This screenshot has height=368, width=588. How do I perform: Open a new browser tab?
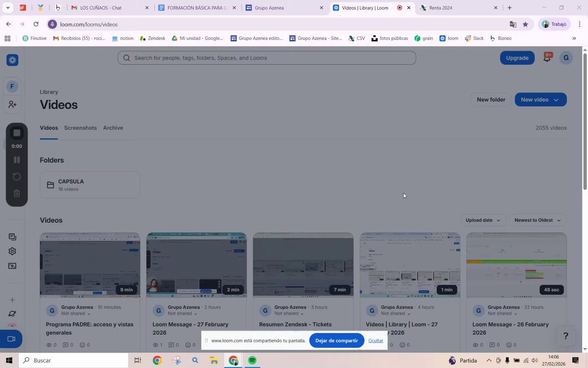coord(509,8)
